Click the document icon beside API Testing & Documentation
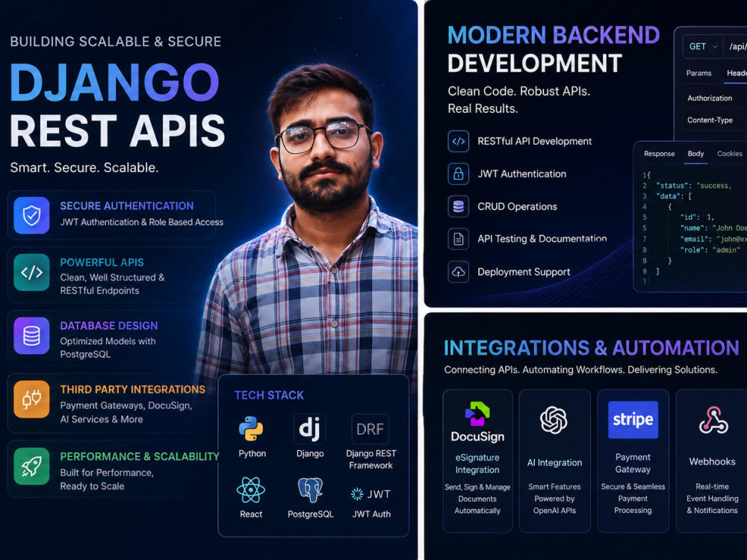 459,239
